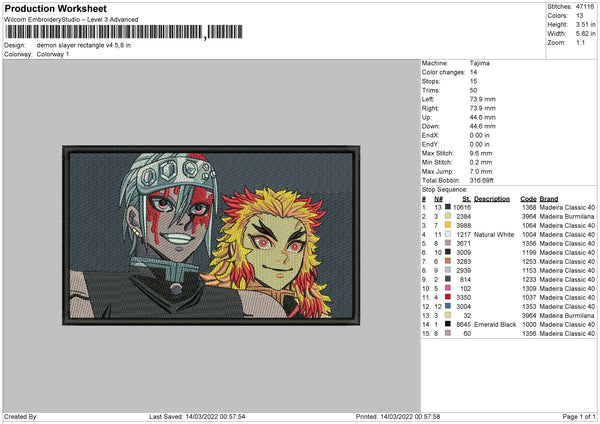Click the Trims value 50
The image size is (600, 424).
(x=473, y=90)
